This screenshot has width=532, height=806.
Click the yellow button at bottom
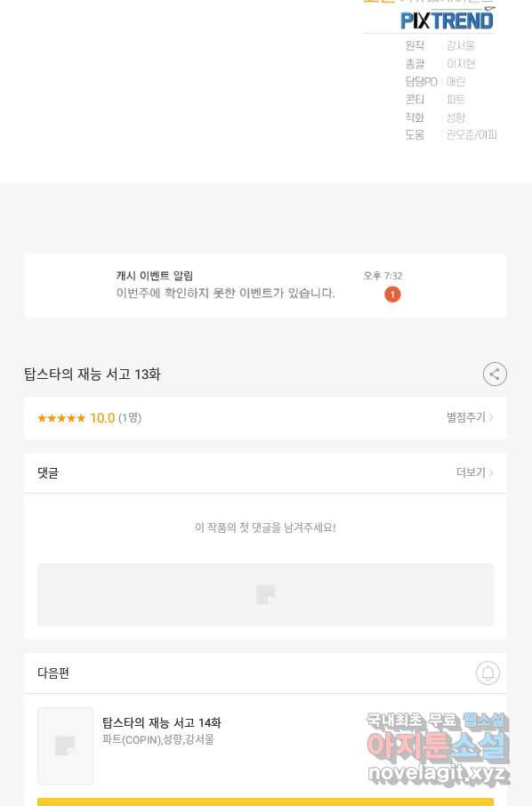tap(265, 802)
